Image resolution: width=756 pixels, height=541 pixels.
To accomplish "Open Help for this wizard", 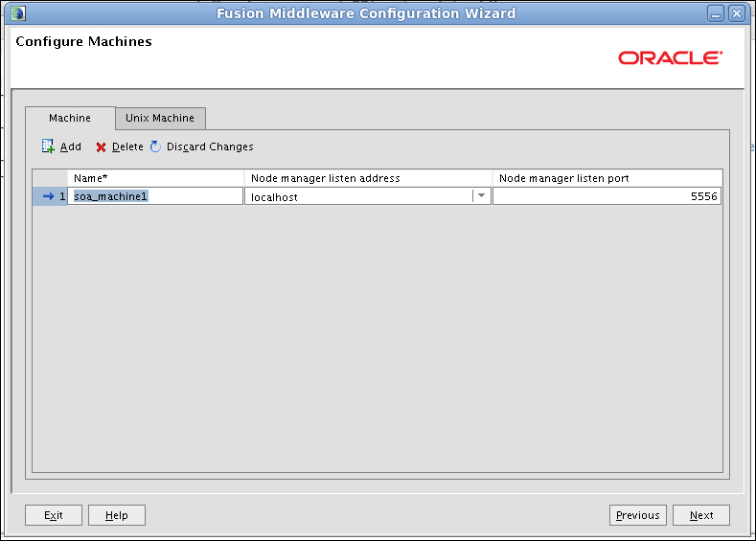I will [x=117, y=515].
